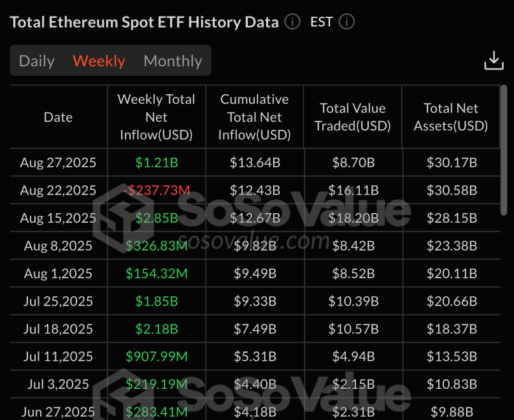Click the Total Ethereum Spot ETF title
This screenshot has height=420, width=514.
(144, 22)
